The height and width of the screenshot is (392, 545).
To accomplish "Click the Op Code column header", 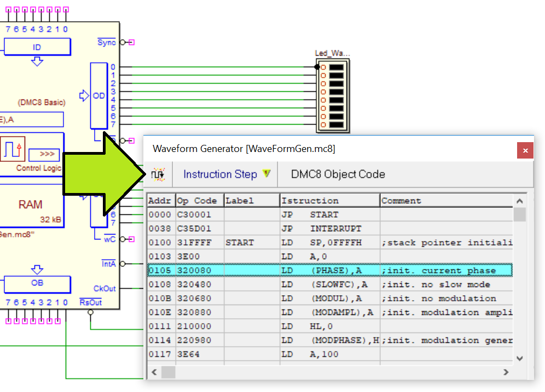I will [x=200, y=201].
